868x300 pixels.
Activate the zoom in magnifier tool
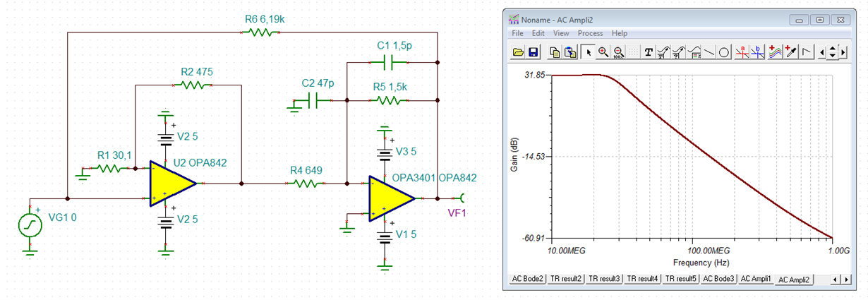click(x=603, y=52)
